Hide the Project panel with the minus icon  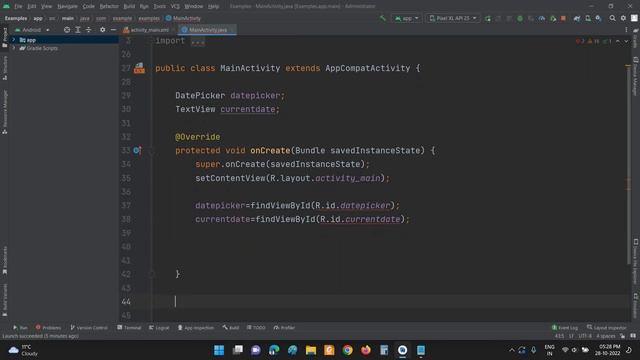click(113, 30)
